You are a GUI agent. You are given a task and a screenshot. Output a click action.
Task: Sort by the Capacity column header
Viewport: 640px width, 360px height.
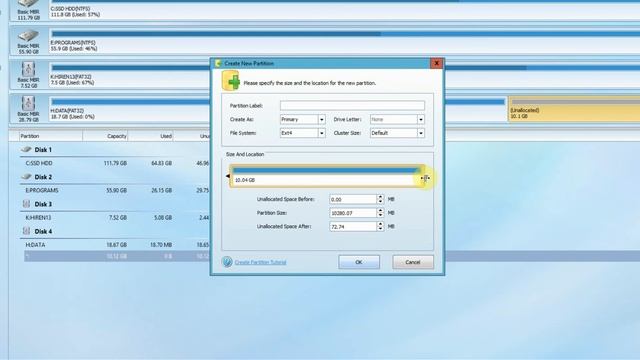coord(105,136)
